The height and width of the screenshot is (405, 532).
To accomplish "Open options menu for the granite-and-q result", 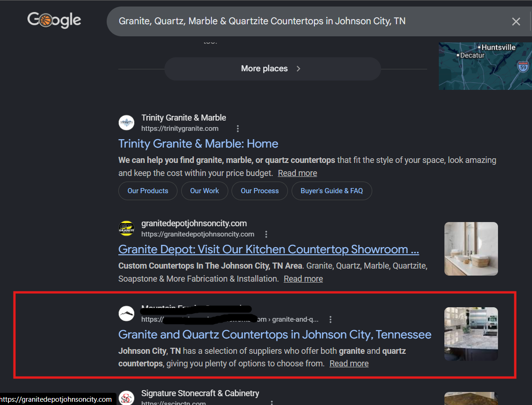I will pos(330,320).
